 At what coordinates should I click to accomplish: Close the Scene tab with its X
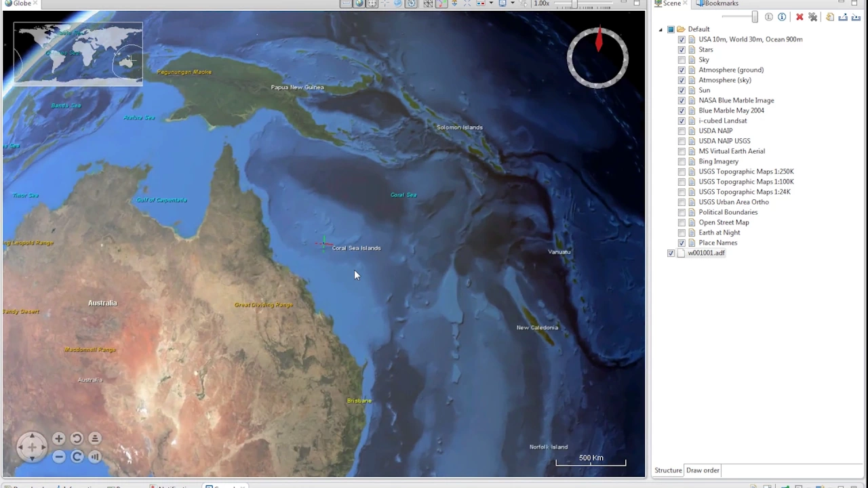click(685, 3)
